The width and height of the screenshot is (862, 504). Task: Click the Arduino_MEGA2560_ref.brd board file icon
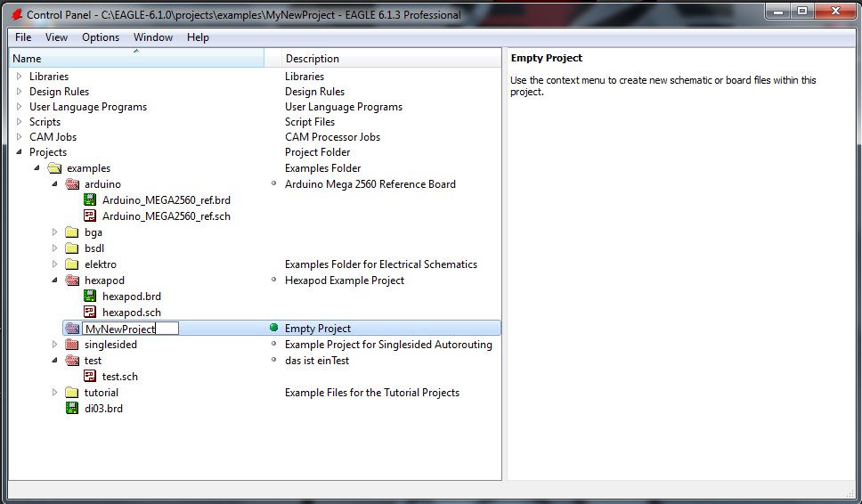[90, 200]
